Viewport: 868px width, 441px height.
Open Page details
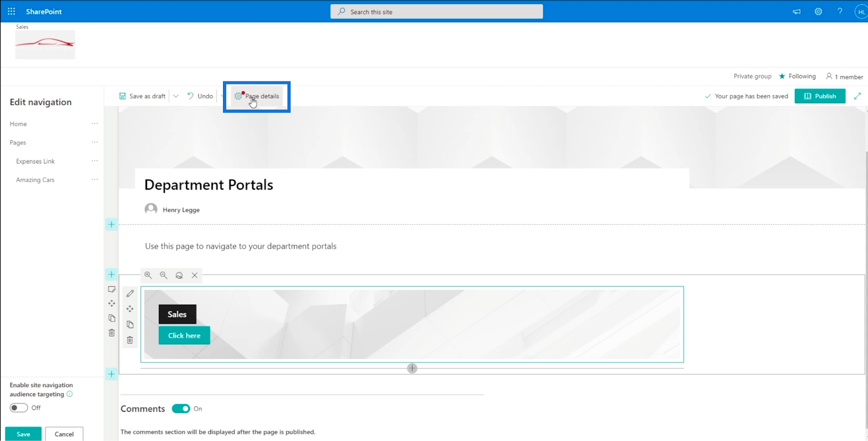coord(257,96)
